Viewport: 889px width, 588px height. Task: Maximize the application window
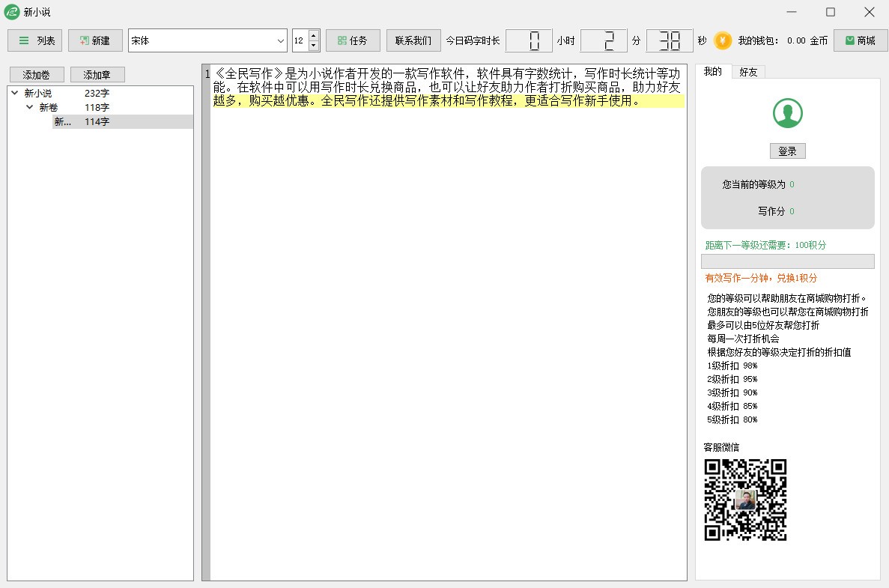[x=831, y=12]
